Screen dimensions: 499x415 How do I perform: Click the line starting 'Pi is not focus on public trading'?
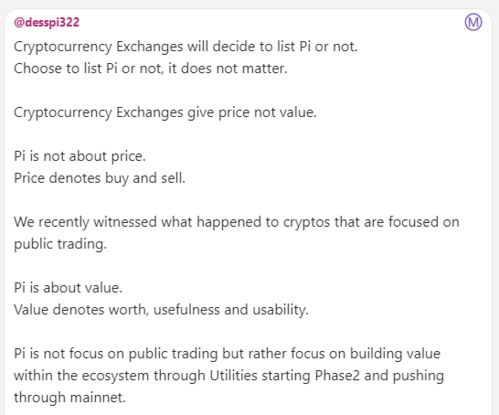(x=227, y=354)
